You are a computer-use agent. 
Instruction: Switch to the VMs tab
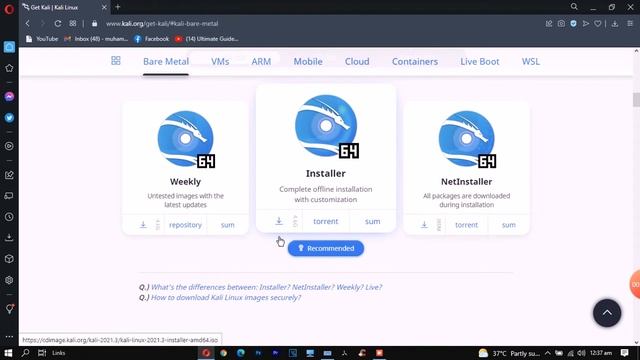tap(220, 62)
